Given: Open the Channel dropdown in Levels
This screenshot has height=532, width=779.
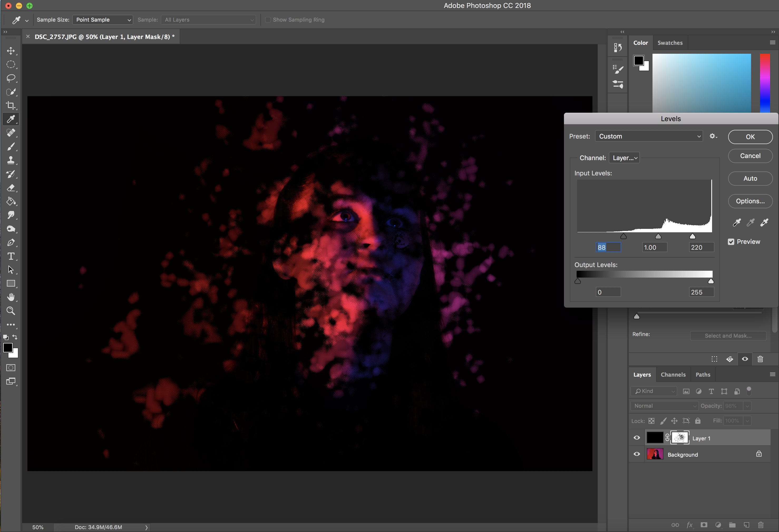Looking at the screenshot, I should click(x=625, y=158).
